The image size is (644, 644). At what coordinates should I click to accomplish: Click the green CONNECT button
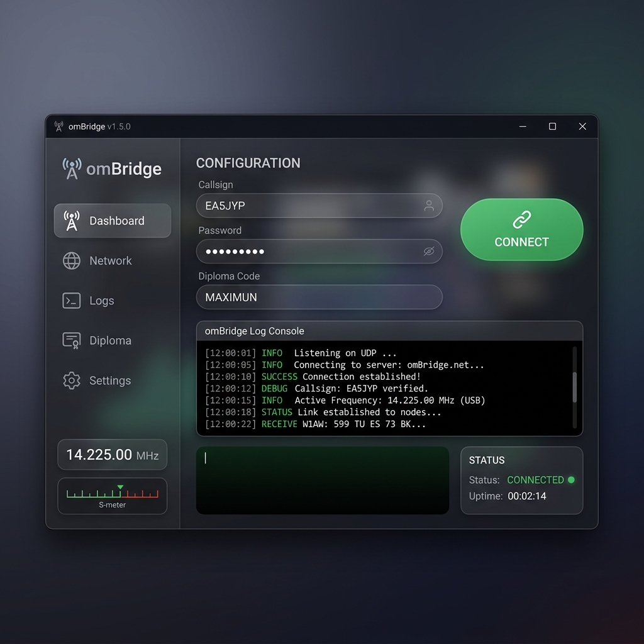521,230
